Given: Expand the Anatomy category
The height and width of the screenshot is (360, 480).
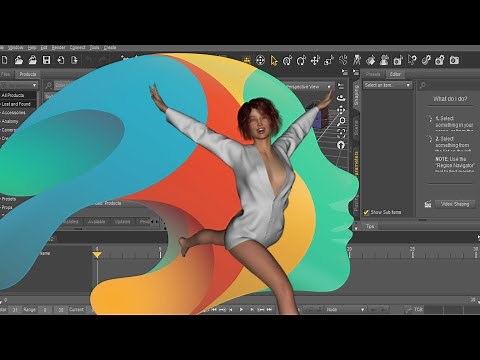Looking at the screenshot, I should [x=10, y=121].
